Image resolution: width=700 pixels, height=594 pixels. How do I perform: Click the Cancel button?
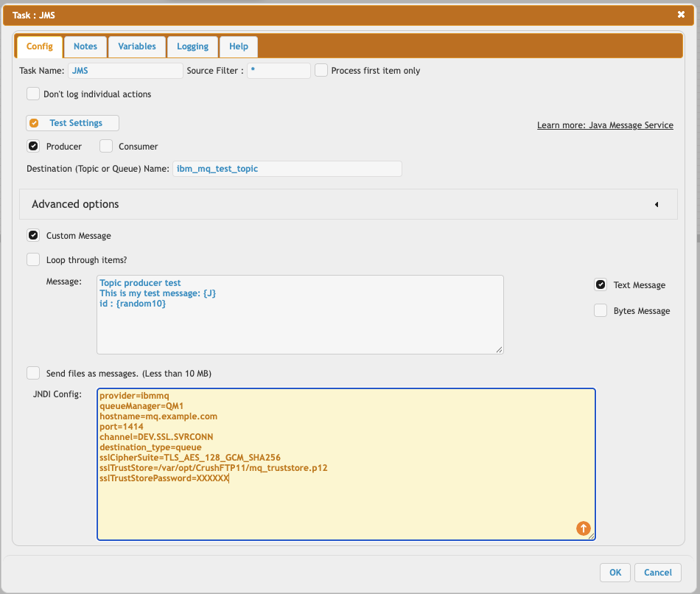coord(657,573)
